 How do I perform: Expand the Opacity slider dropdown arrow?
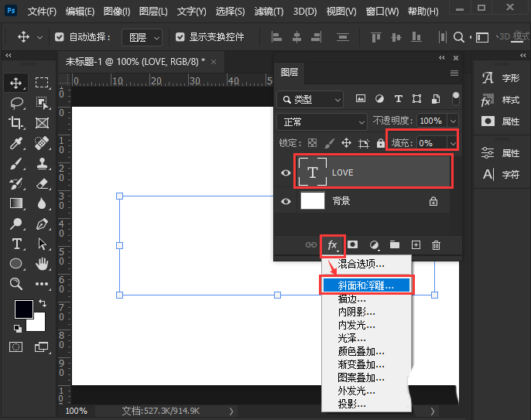click(x=453, y=121)
